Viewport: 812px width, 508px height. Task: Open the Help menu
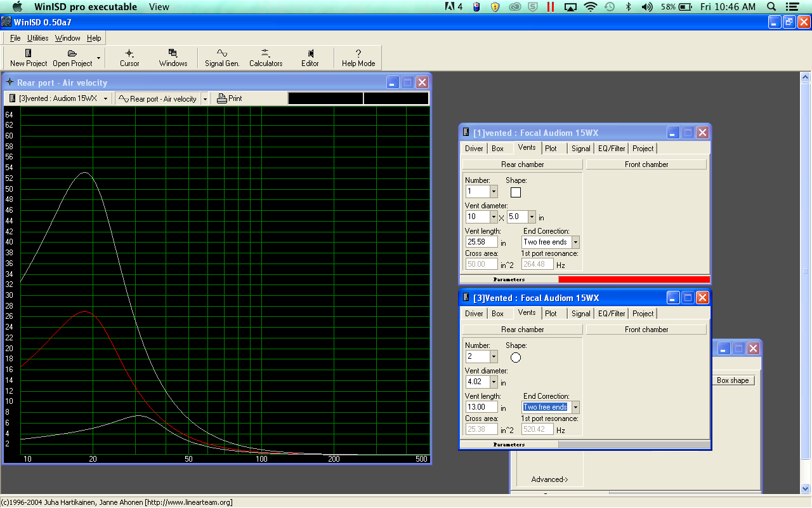[x=94, y=38]
